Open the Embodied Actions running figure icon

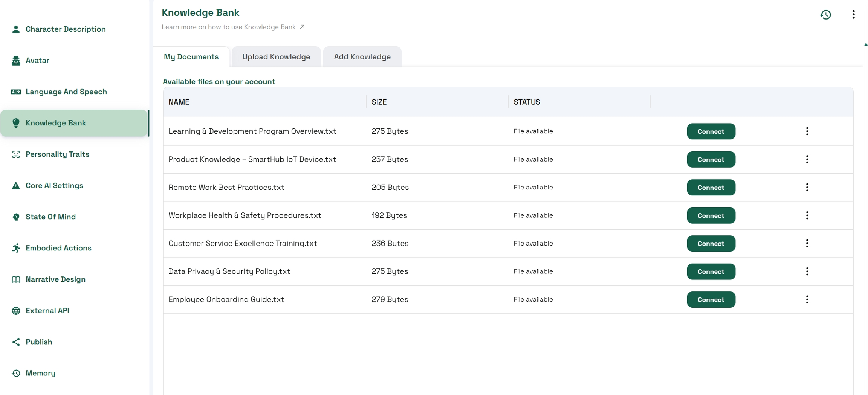pyautogui.click(x=16, y=248)
